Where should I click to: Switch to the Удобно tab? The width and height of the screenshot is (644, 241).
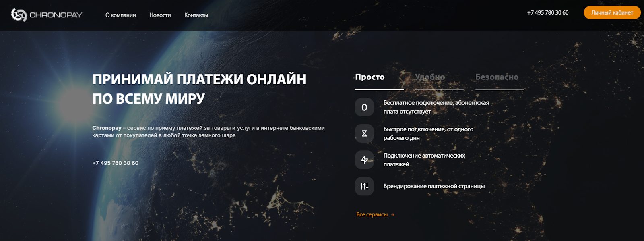(x=430, y=77)
